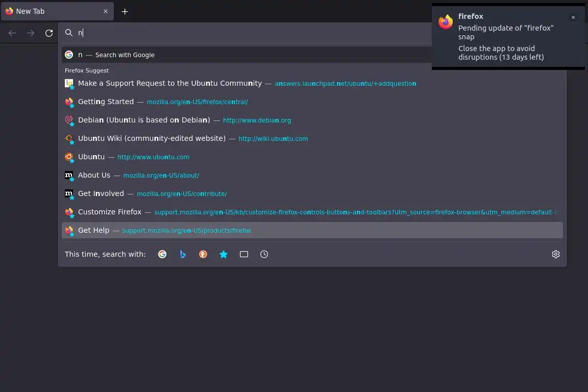
Task: Dismiss the firefox snap update notification
Action: click(x=573, y=17)
